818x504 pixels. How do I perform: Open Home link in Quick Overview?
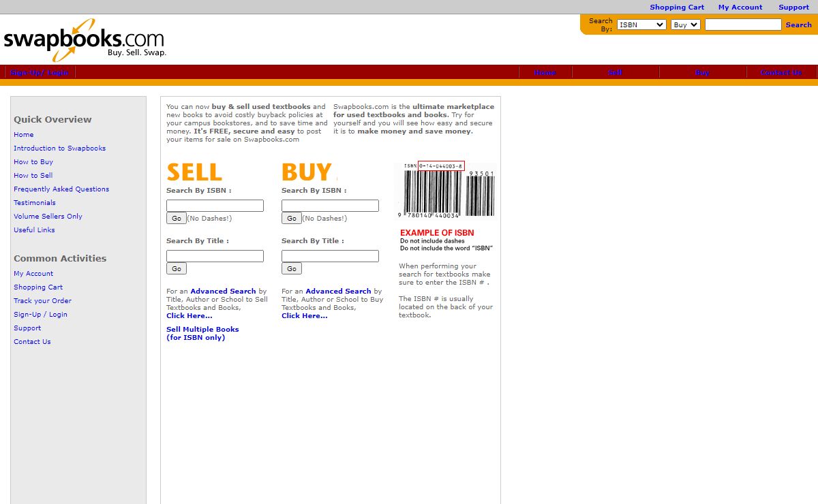click(24, 134)
